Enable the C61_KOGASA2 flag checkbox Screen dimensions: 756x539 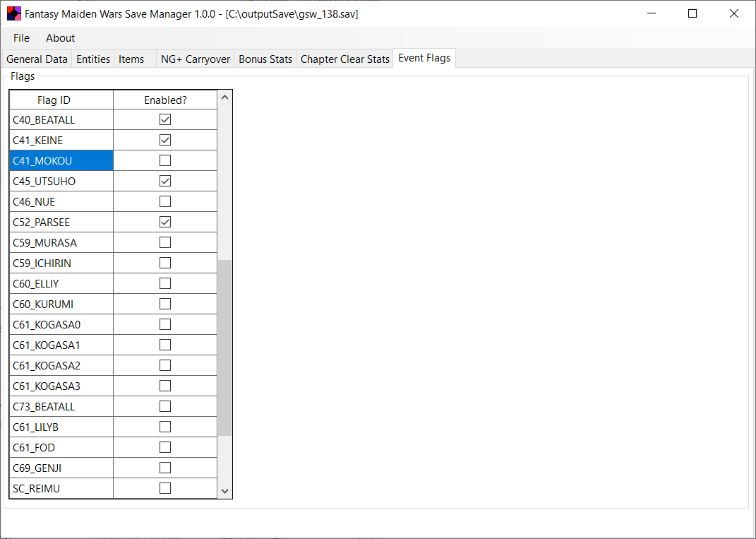(x=165, y=365)
